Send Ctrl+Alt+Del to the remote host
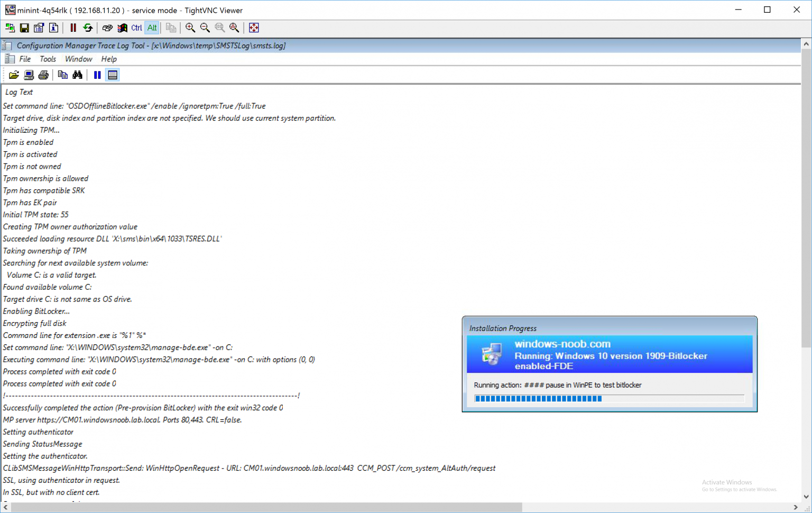The height and width of the screenshot is (513, 812). pyautogui.click(x=107, y=28)
